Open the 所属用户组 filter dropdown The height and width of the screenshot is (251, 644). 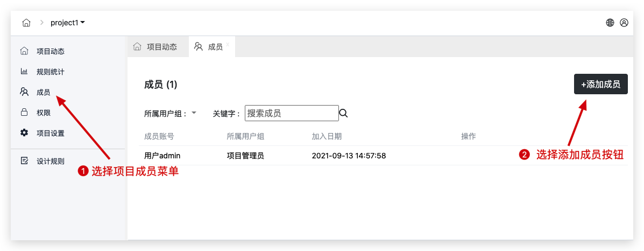point(194,113)
